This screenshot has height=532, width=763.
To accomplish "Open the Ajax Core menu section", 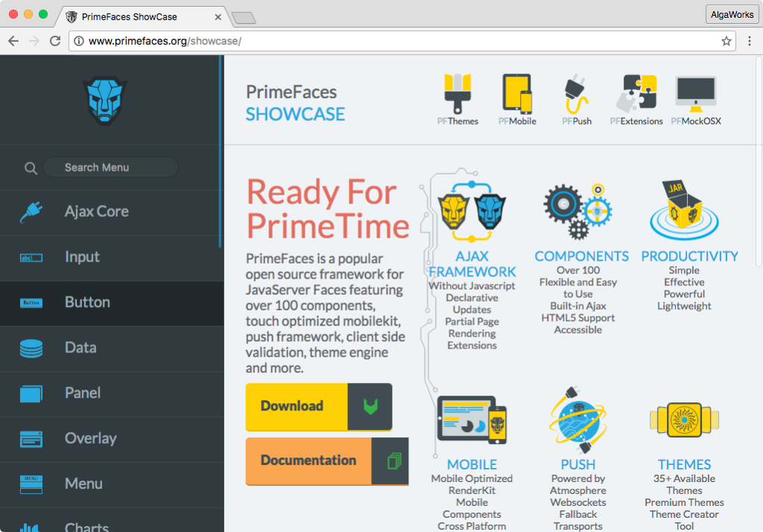I will (97, 212).
